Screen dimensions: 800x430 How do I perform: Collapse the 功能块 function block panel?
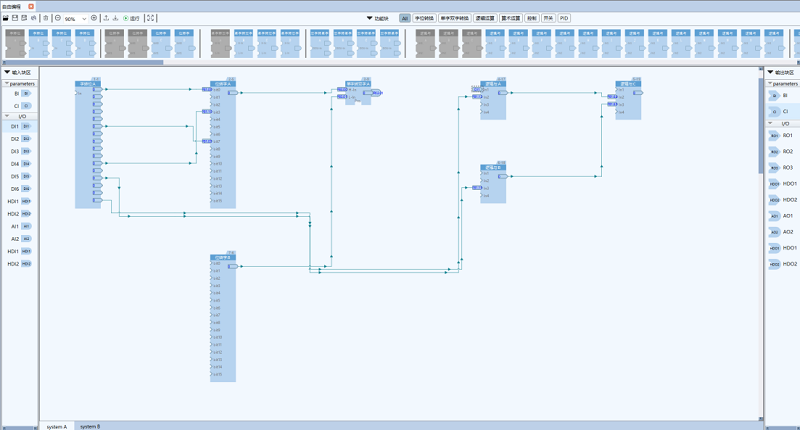click(369, 18)
